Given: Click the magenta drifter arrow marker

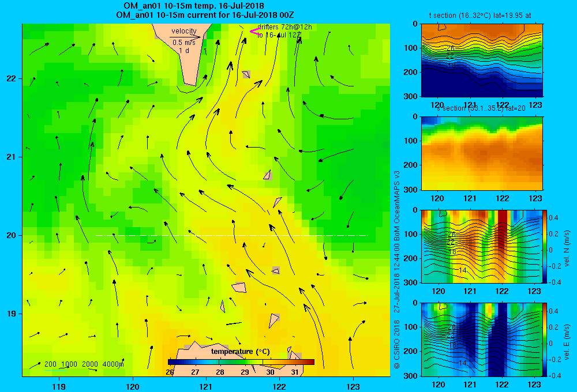Looking at the screenshot, I should (x=255, y=31).
